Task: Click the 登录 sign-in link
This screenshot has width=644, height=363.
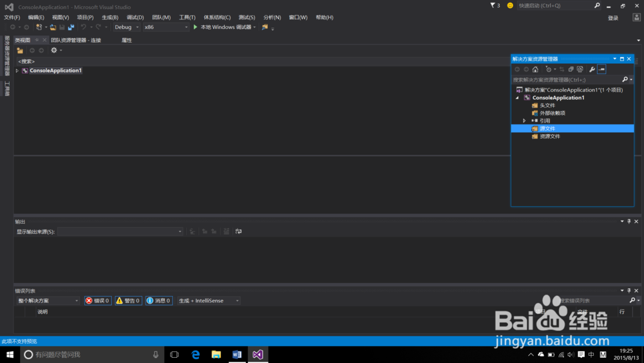Action: click(x=613, y=17)
